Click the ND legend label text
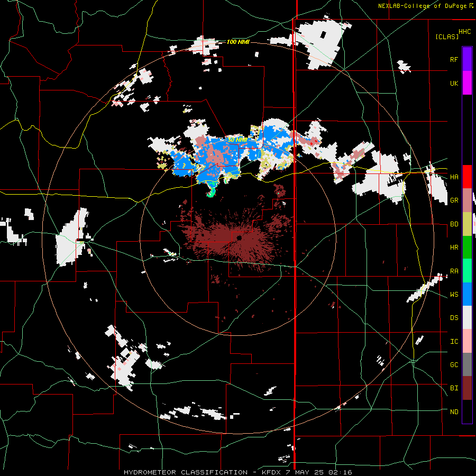Image resolution: width=476 pixels, height=476 pixels. coord(454,412)
